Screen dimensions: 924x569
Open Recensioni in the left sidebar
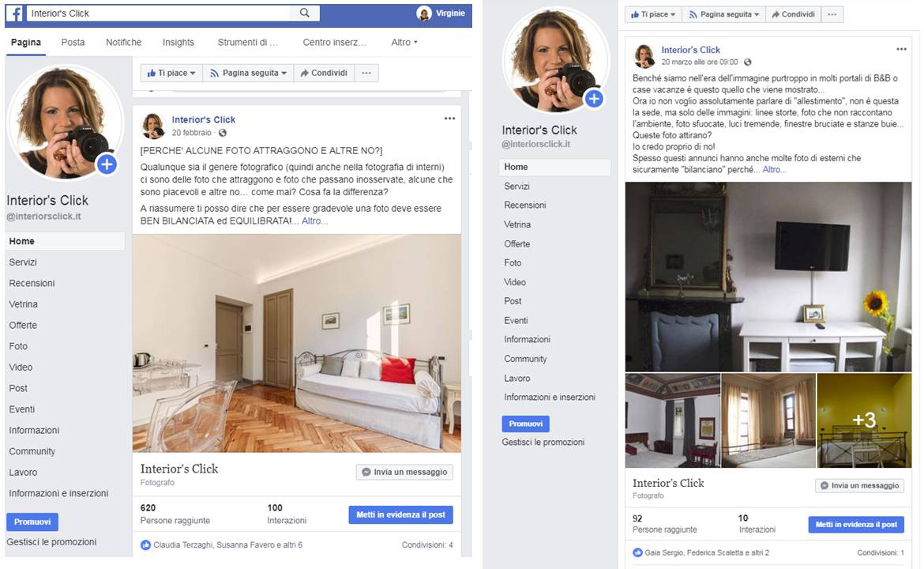(32, 283)
